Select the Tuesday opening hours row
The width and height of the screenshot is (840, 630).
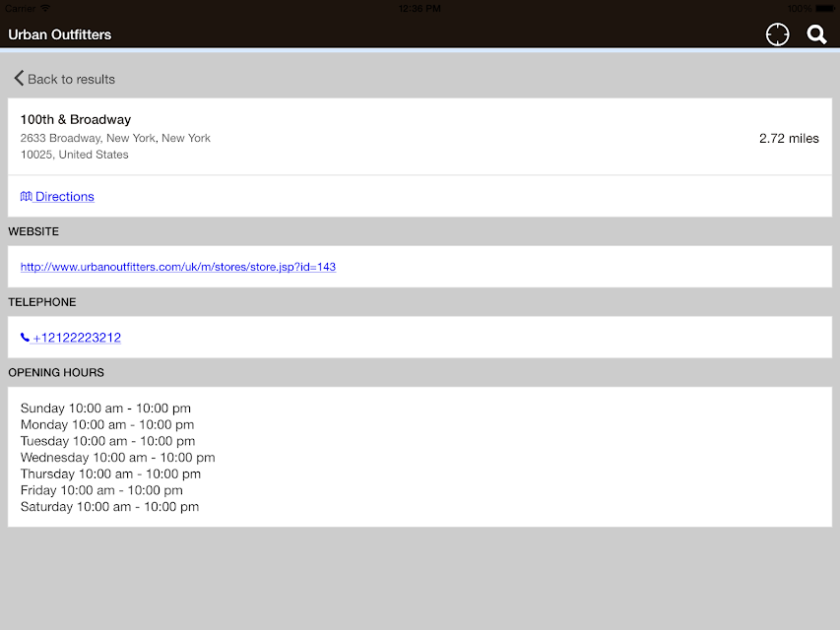click(107, 441)
